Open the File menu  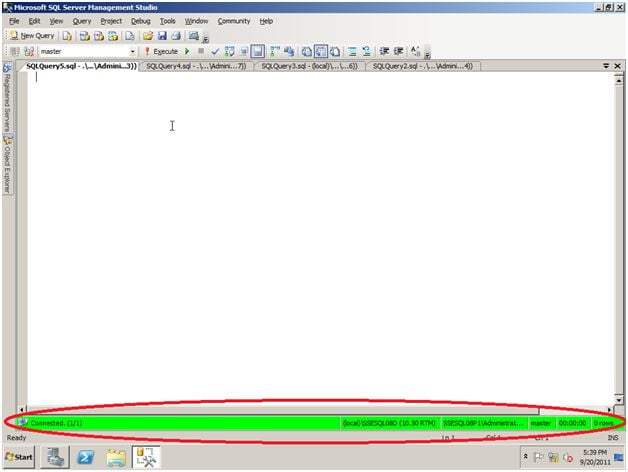pyautogui.click(x=14, y=21)
